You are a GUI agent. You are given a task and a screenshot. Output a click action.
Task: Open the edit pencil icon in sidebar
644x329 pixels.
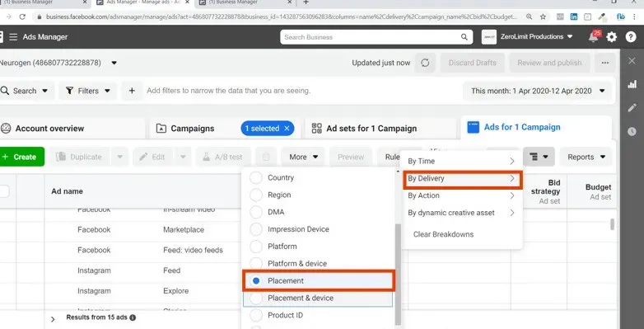[632, 108]
